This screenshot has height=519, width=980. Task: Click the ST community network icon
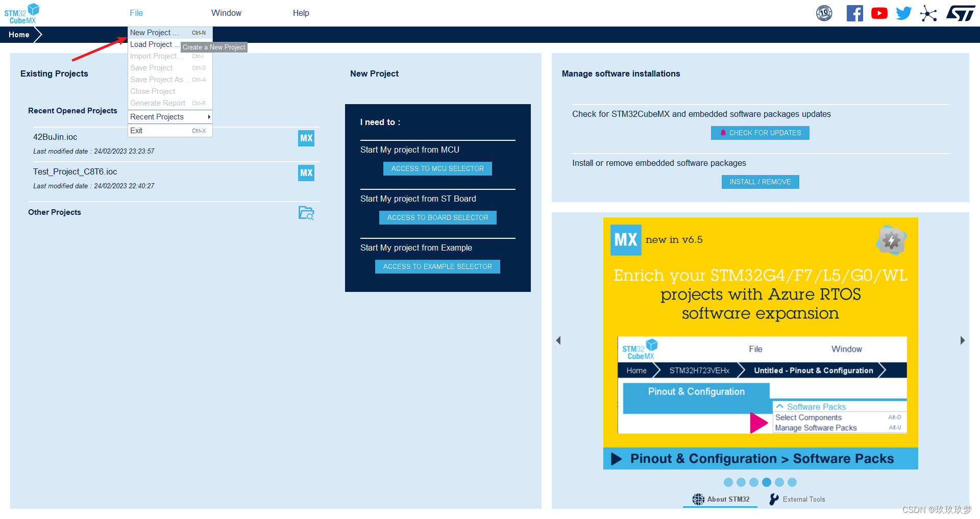pyautogui.click(x=928, y=13)
